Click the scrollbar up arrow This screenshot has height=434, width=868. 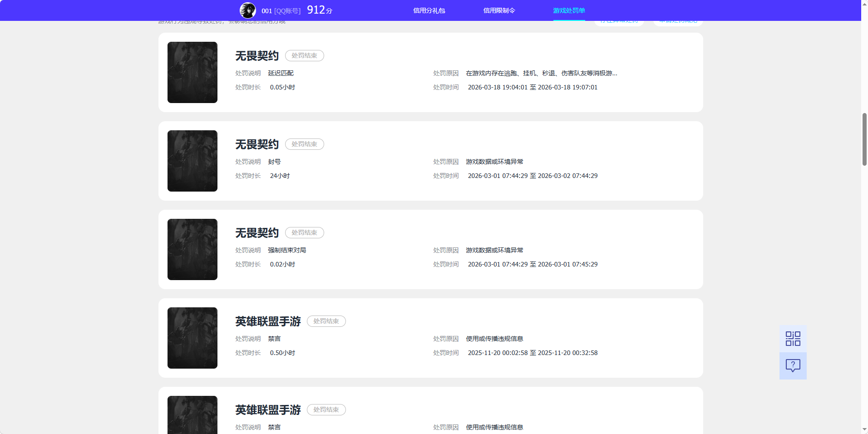click(864, 4)
